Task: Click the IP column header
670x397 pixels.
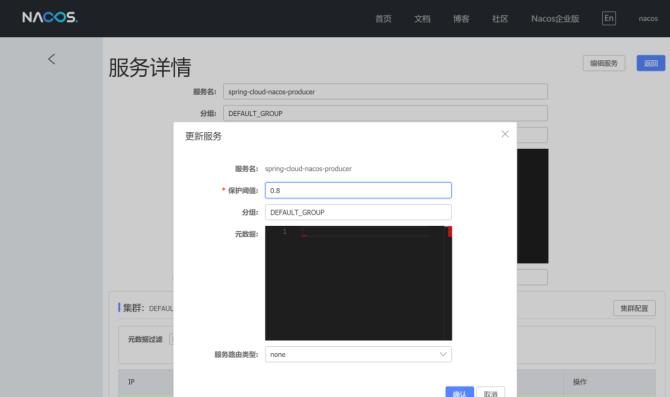Action: point(131,382)
